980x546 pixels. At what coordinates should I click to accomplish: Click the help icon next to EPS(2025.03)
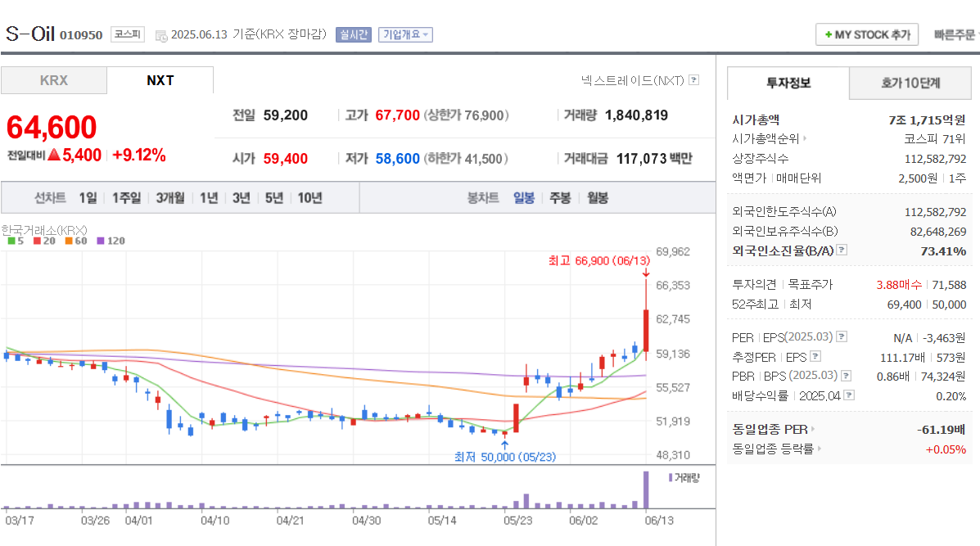pyautogui.click(x=842, y=336)
